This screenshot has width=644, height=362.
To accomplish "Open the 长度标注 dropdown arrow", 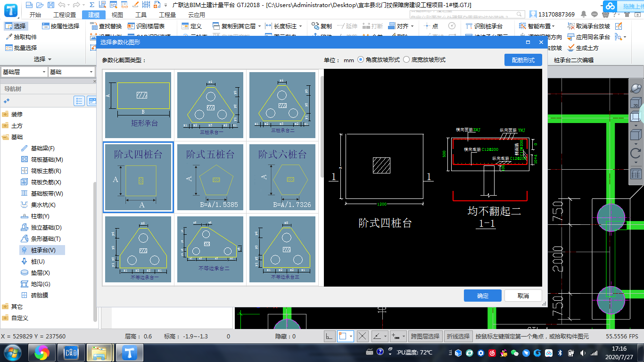I will coord(300,26).
